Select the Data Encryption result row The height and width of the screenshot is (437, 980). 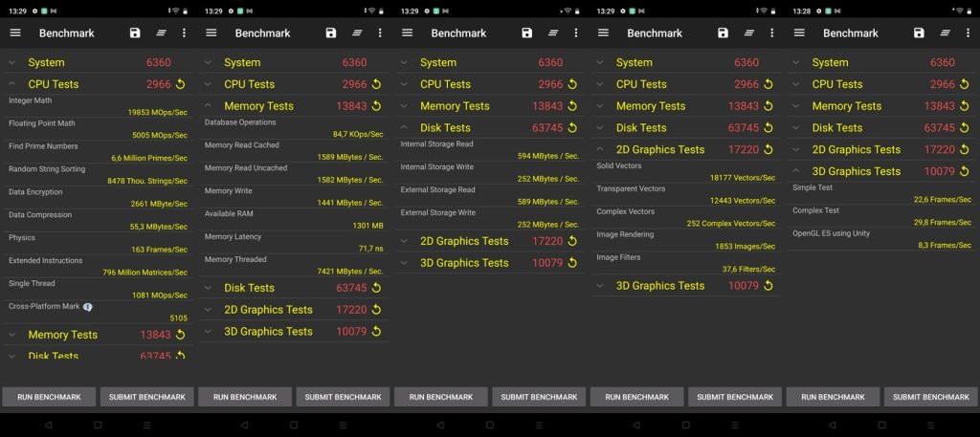click(99, 198)
